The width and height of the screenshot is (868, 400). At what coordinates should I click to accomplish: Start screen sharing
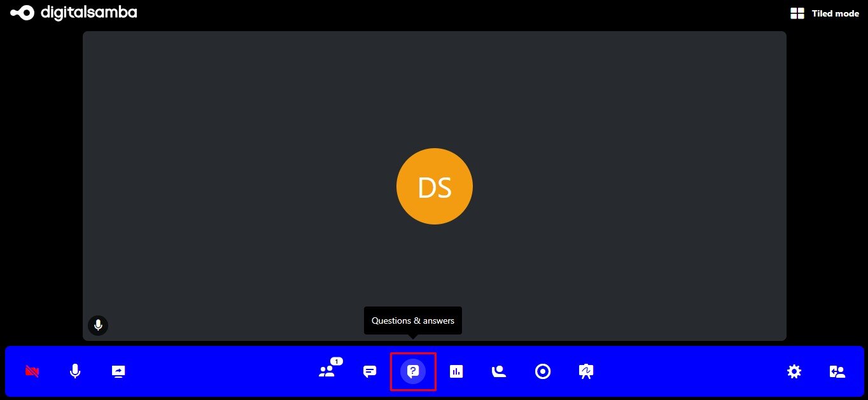118,371
